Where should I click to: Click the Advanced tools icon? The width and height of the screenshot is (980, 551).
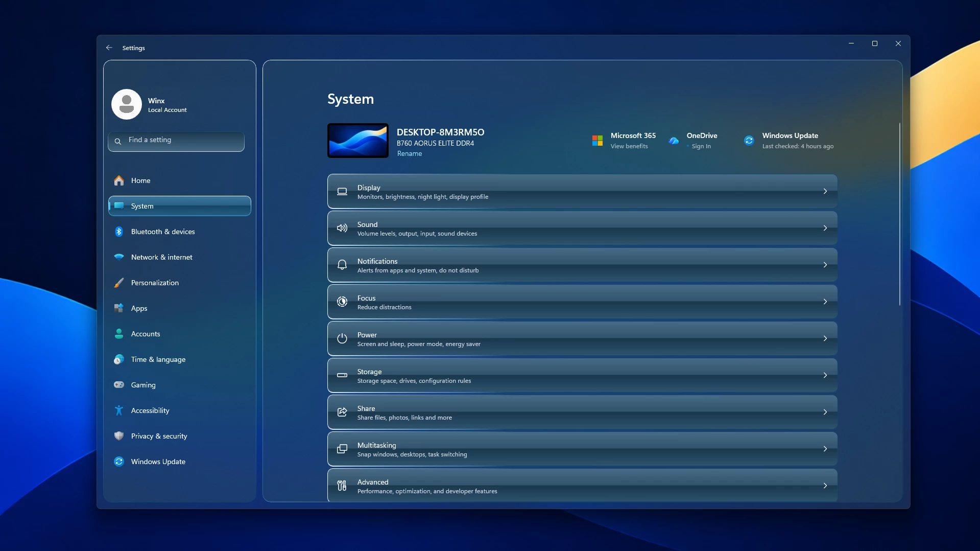342,486
